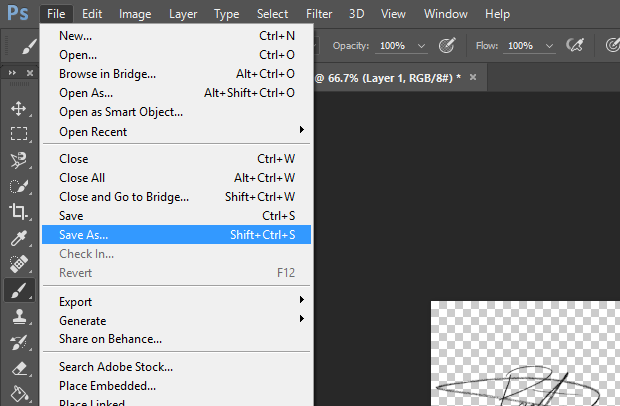Screen dimensions: 620x406
Task: Select the Move tool
Action: 19,108
